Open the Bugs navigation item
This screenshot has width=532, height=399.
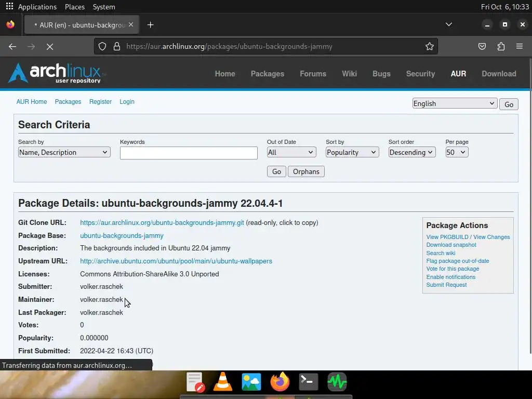point(381,74)
